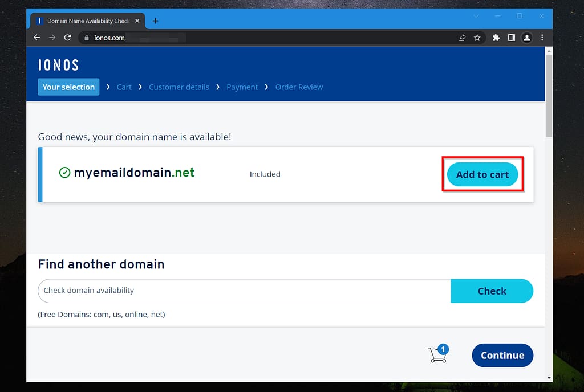
Task: Go to the Order Review step
Action: click(x=299, y=87)
